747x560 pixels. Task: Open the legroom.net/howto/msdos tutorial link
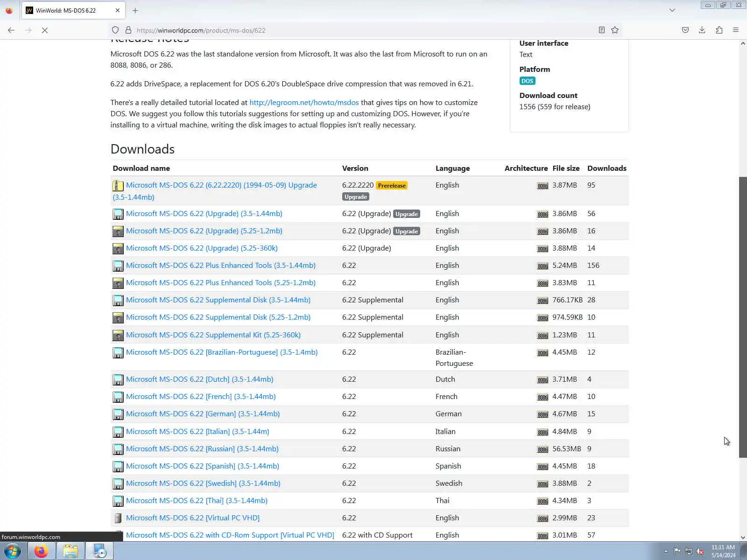point(304,102)
